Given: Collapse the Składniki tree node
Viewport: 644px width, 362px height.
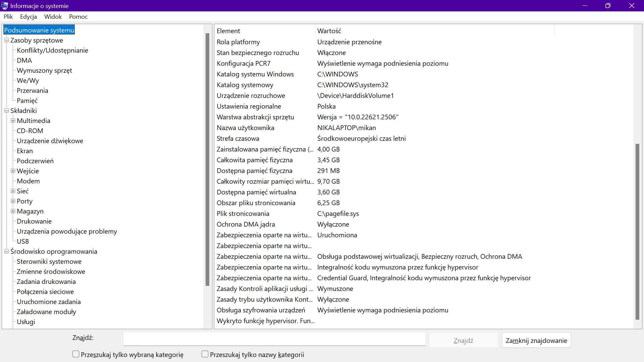Looking at the screenshot, I should tap(6, 111).
